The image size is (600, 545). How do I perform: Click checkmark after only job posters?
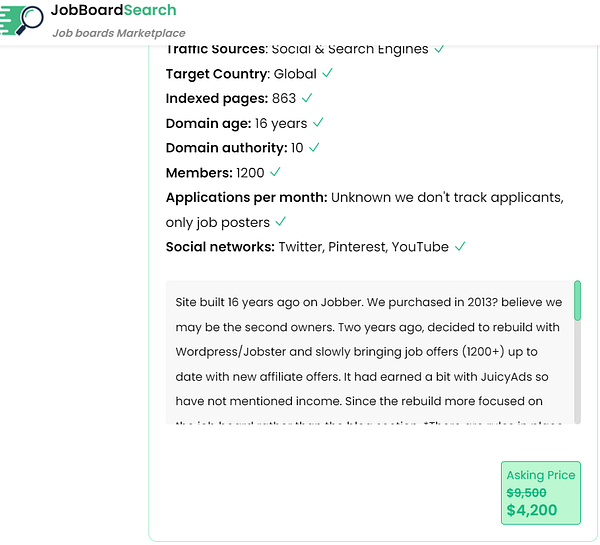(281, 221)
